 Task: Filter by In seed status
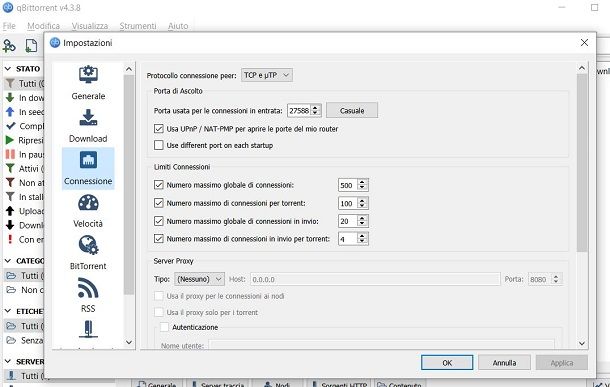click(x=24, y=112)
